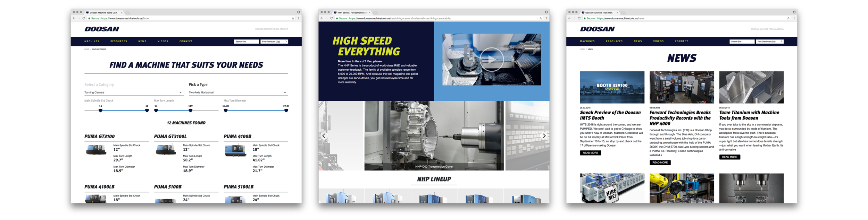
Task: Click Home breadcrumb in finder window
Action: 87,49
